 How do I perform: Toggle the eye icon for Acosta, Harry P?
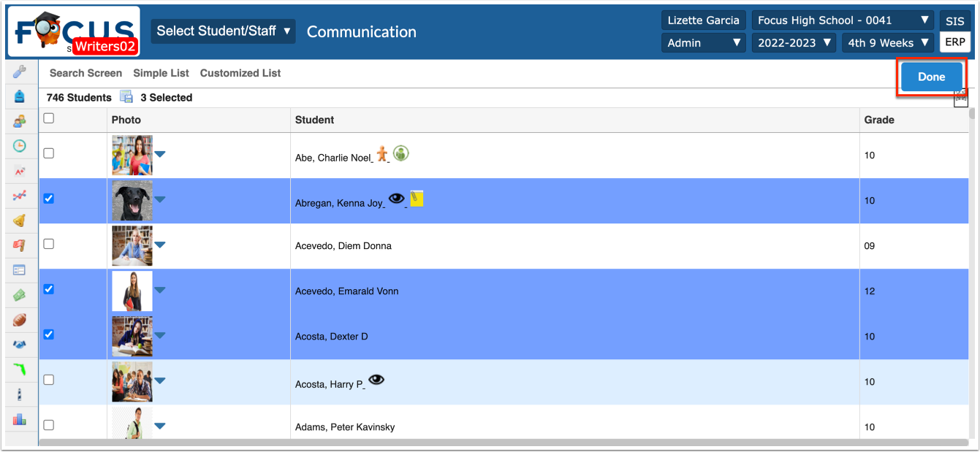click(376, 380)
